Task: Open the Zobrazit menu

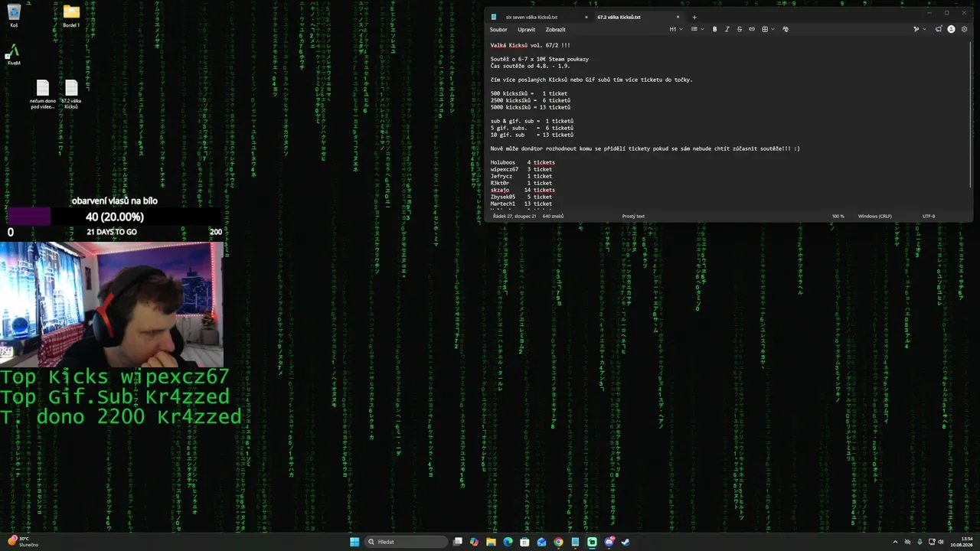Action: 555,29
